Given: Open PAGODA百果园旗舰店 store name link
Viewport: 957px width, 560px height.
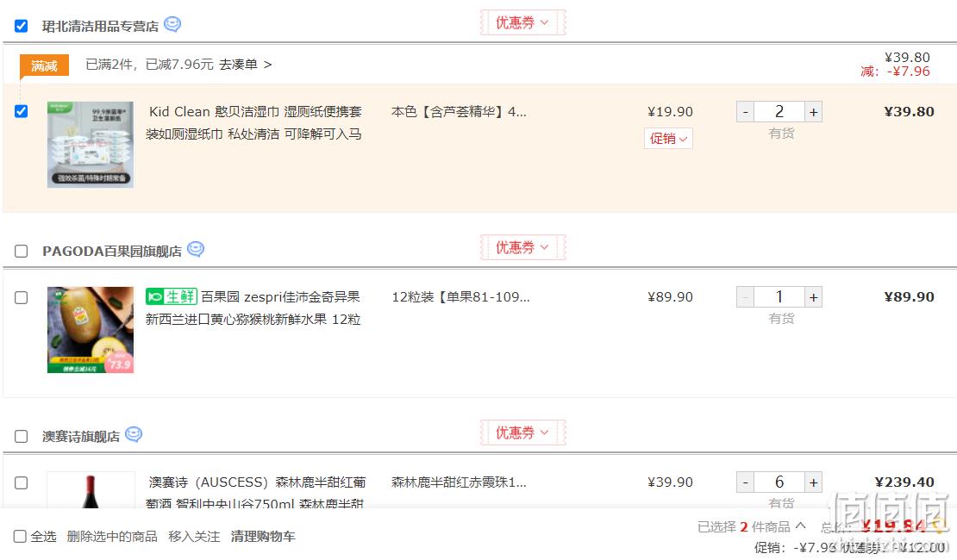Looking at the screenshot, I should (x=112, y=252).
